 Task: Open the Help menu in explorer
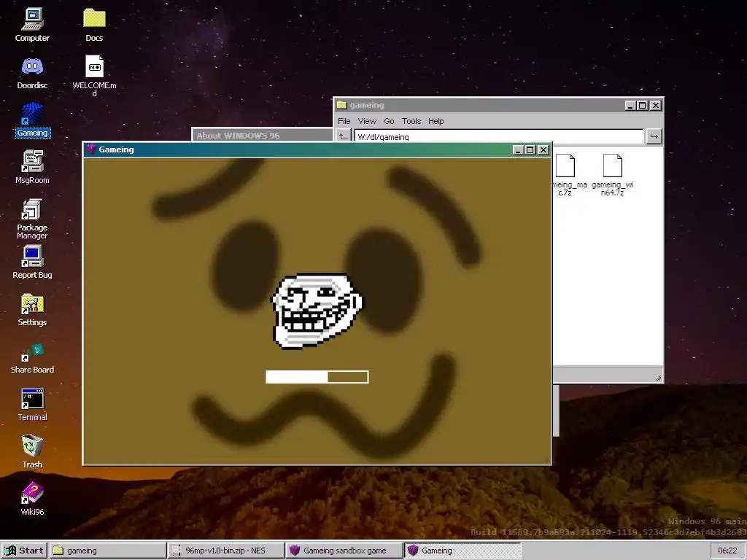[436, 121]
